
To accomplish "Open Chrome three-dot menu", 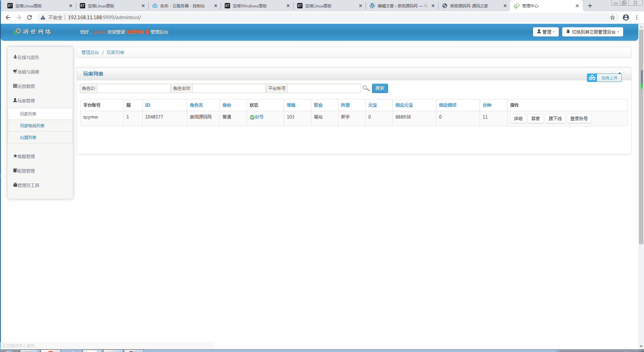I will [x=637, y=17].
